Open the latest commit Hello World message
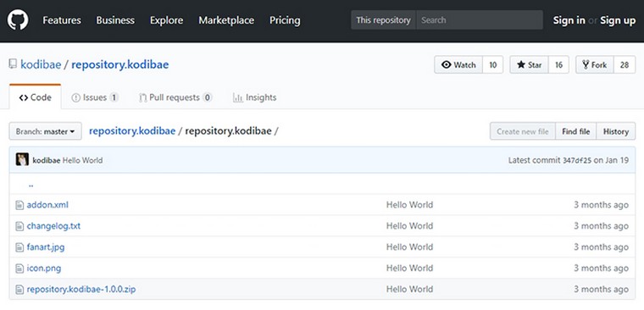 tap(82, 160)
